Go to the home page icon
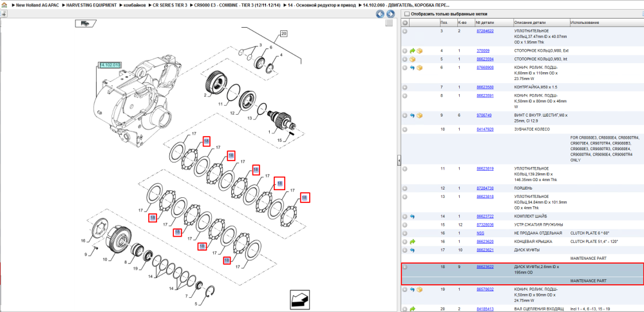The image size is (644, 312). click(x=5, y=6)
